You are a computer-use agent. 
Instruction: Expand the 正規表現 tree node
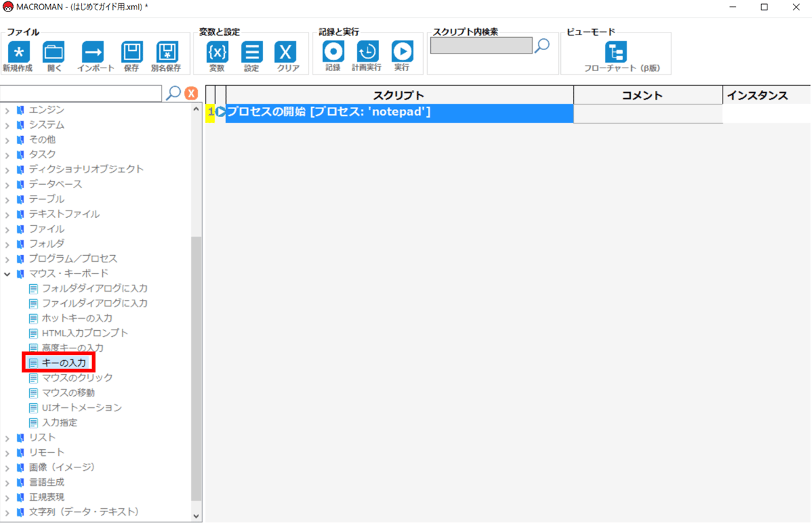[x=7, y=497]
